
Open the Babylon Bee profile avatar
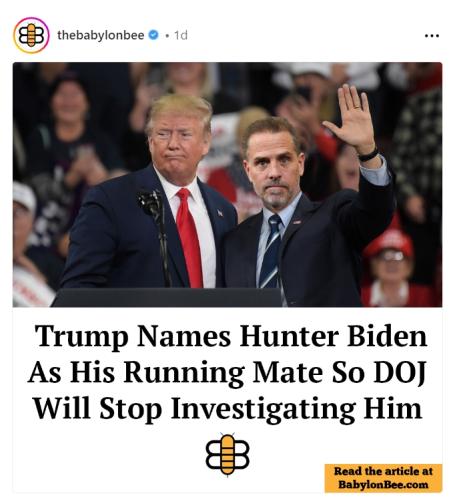click(x=31, y=35)
